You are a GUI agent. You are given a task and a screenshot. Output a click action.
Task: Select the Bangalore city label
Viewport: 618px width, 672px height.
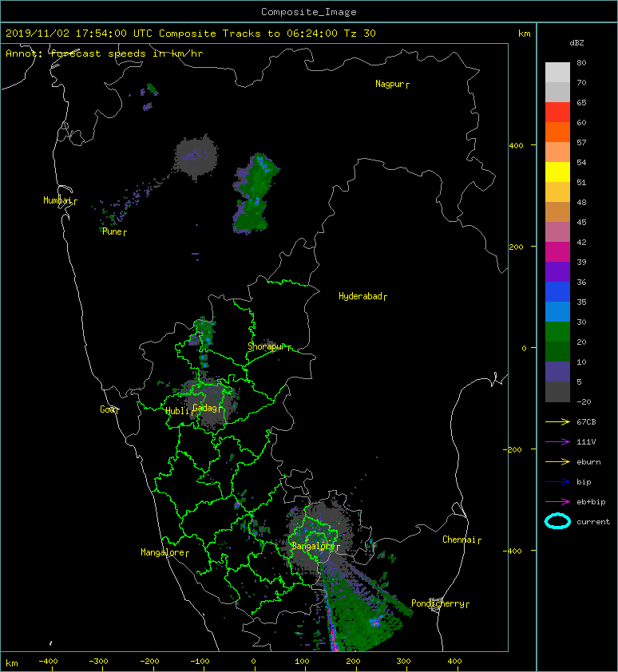coord(315,547)
